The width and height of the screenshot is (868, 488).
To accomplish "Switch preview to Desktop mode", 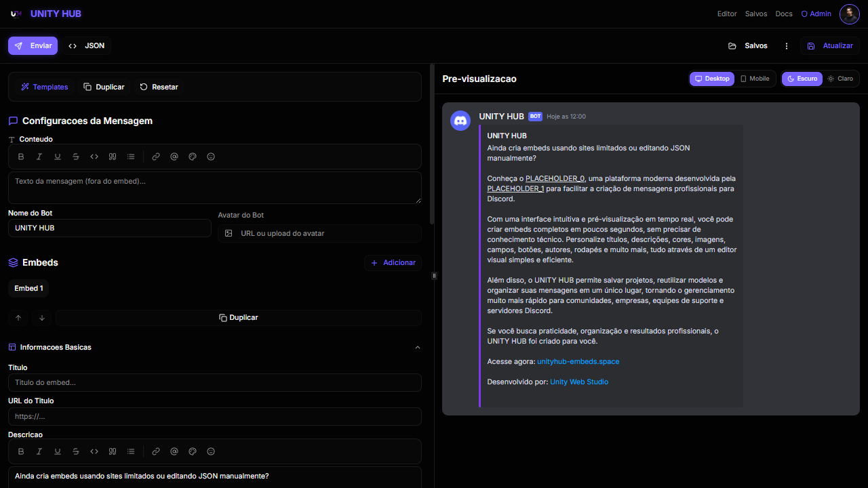I will click(x=712, y=79).
